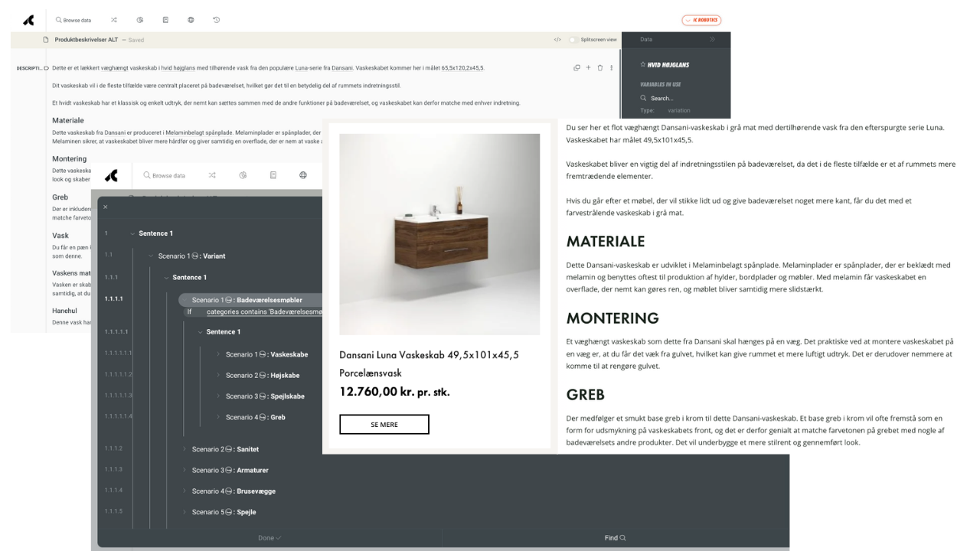Click the MONTERING heading on product page
The height and width of the screenshot is (551, 980).
612,318
